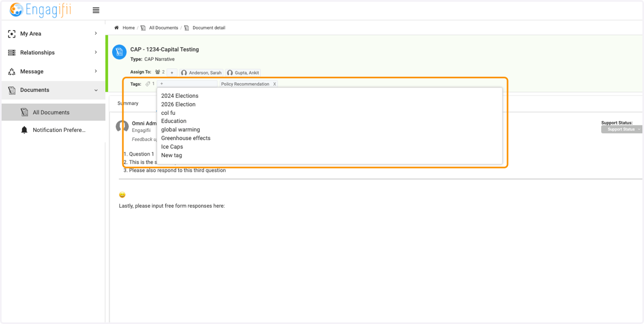The image size is (644, 324).
Task: Click 'Please also respond to this third question'
Action: (178, 171)
